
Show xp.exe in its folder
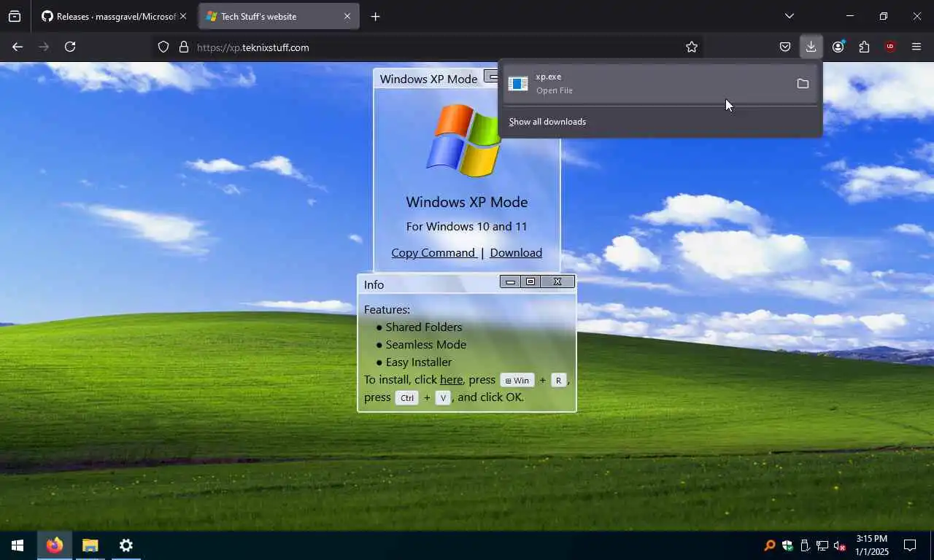803,83
